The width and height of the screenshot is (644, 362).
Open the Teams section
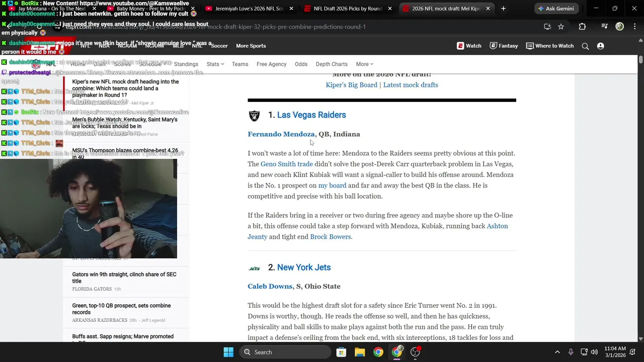[x=240, y=64]
